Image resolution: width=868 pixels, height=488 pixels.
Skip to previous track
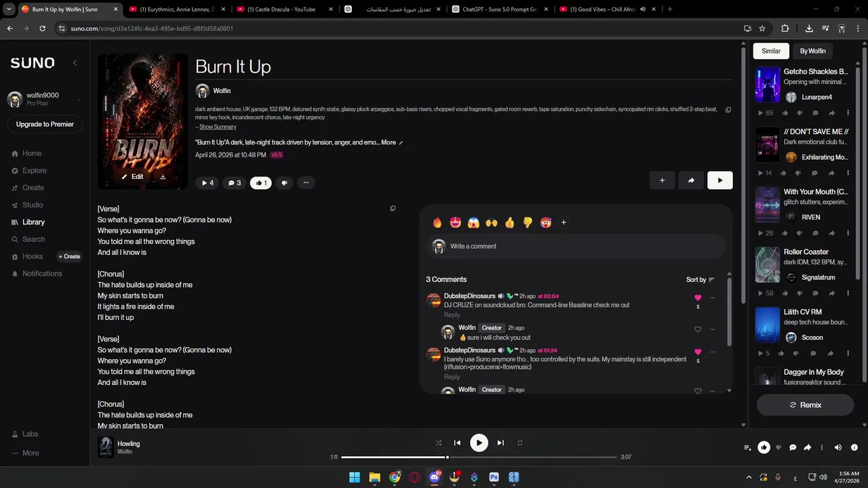[457, 443]
